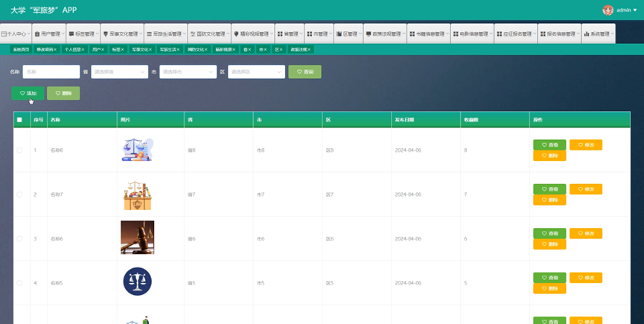Close the 用户 tab
The height and width of the screenshot is (324, 644).
point(103,49)
